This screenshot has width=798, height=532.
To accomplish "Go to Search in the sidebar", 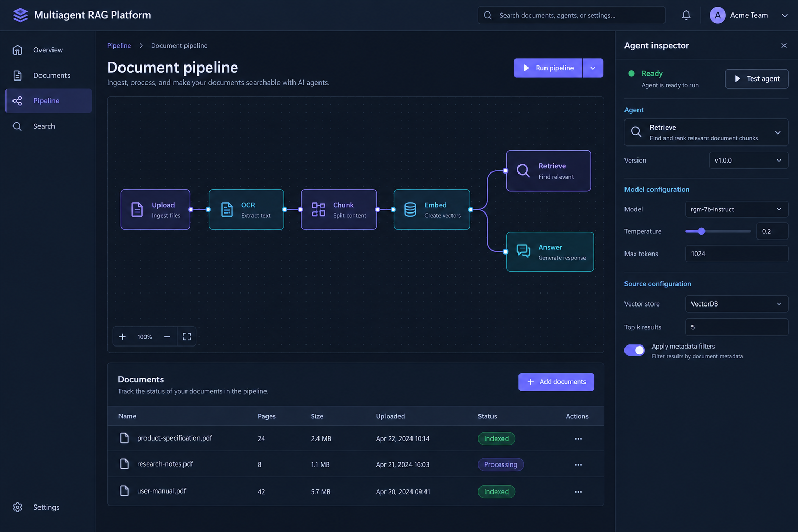I will click(x=48, y=126).
